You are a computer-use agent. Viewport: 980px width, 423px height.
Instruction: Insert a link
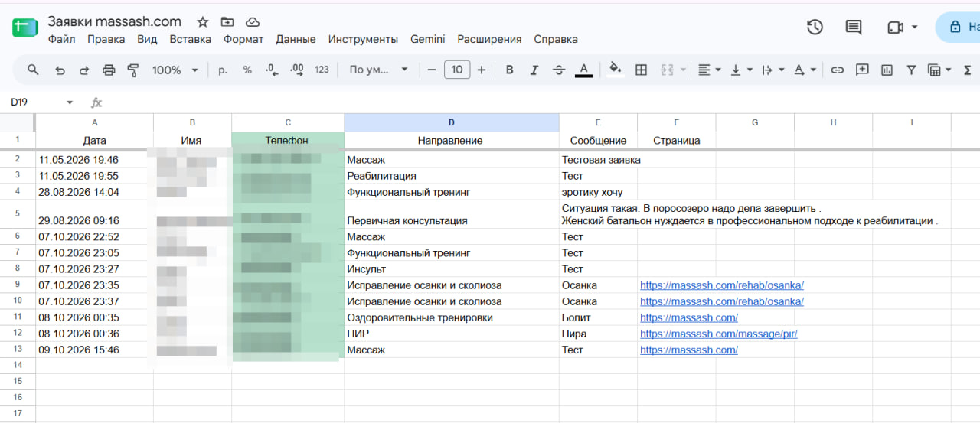tap(838, 70)
